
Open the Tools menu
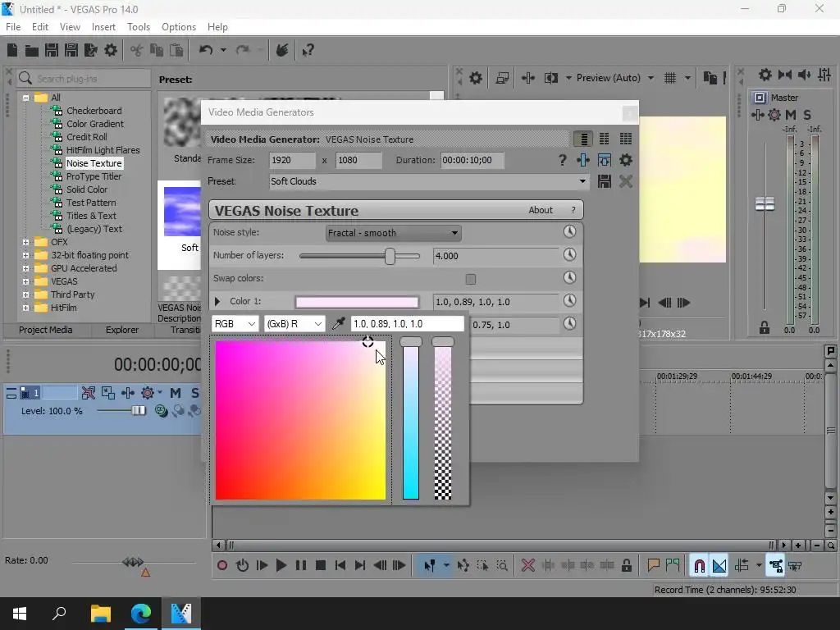pyautogui.click(x=138, y=27)
